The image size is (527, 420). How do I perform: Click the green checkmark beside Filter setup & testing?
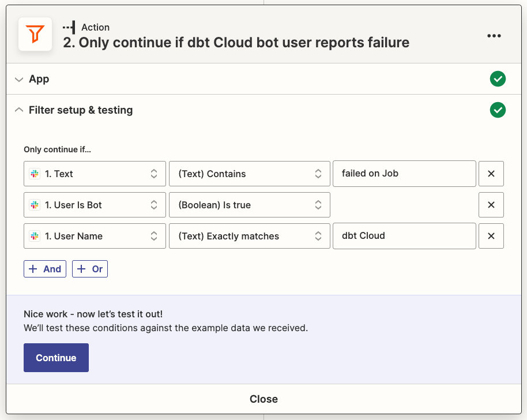tap(498, 110)
